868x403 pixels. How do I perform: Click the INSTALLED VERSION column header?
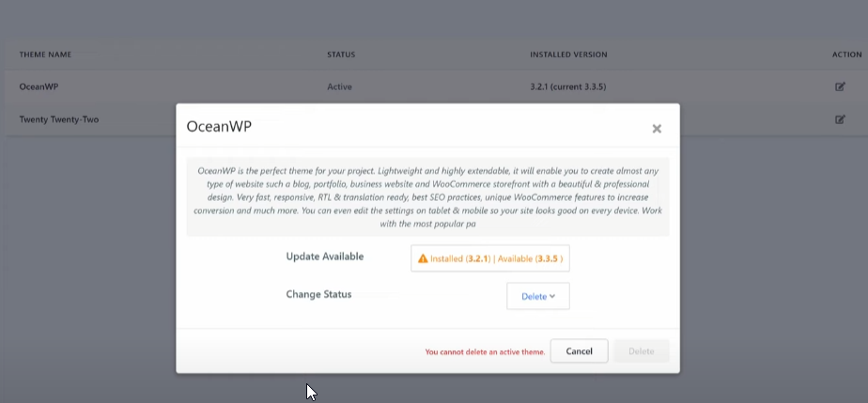568,54
